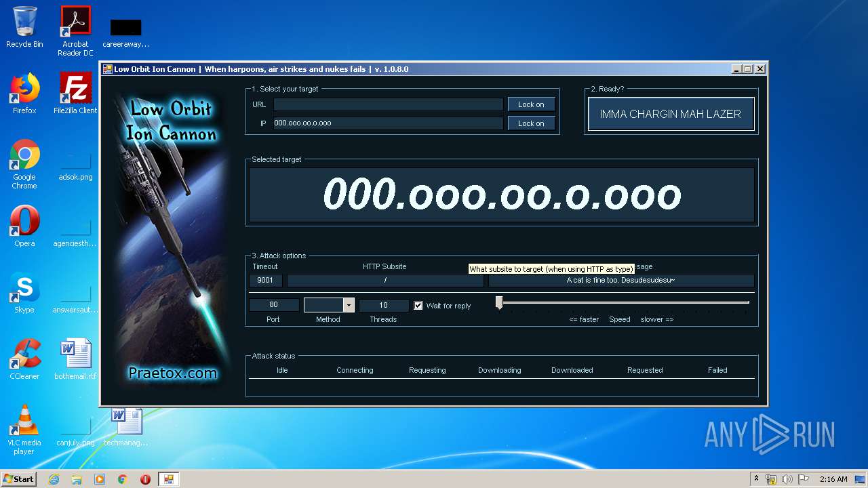Focus the Port field showing 80
Image resolution: width=868 pixels, height=488 pixels.
tap(273, 306)
